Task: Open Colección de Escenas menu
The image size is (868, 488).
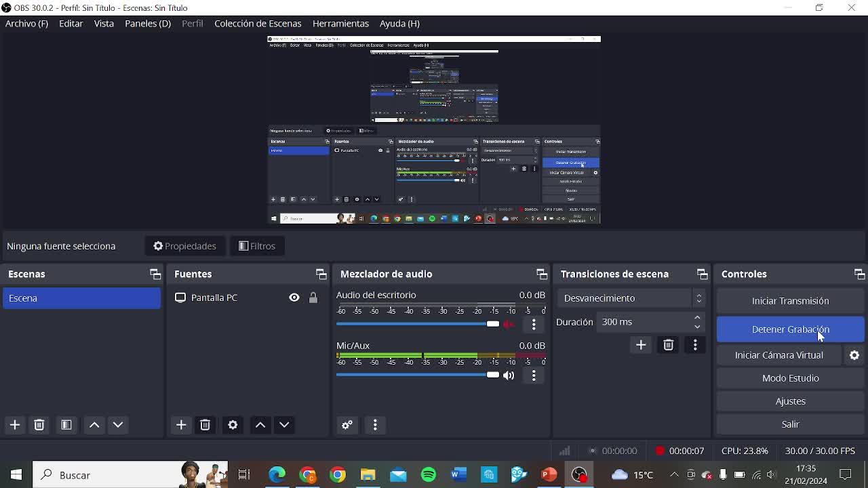Action: click(x=258, y=24)
